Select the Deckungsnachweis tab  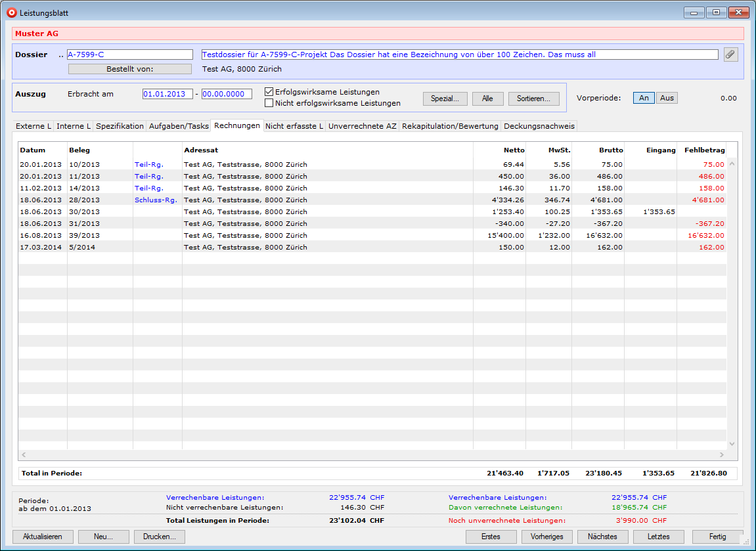coord(539,126)
